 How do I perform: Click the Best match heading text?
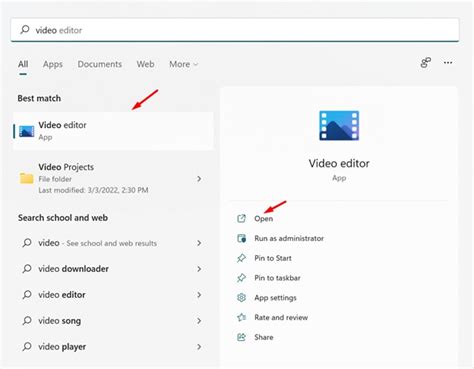click(x=39, y=98)
